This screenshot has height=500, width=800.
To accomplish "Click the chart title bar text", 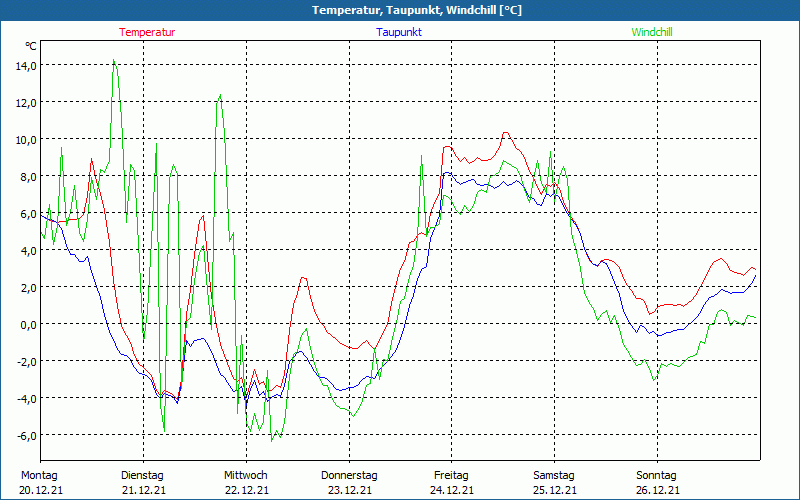I will tap(400, 10).
